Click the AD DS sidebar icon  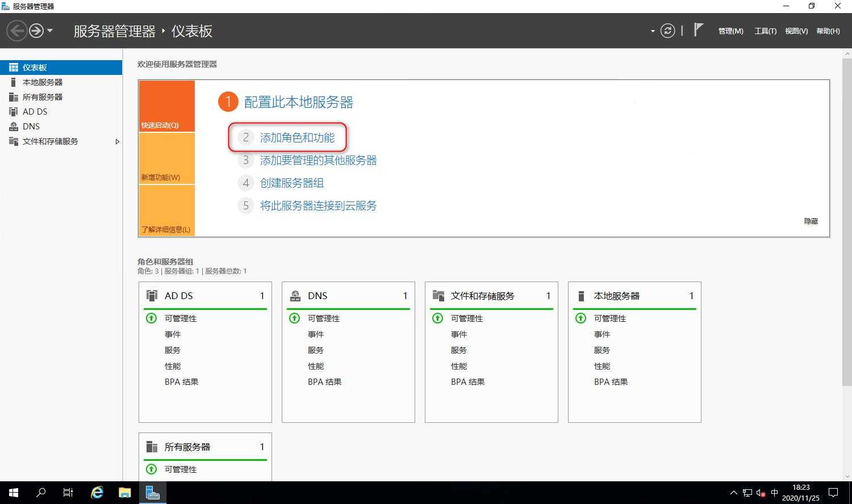(14, 112)
